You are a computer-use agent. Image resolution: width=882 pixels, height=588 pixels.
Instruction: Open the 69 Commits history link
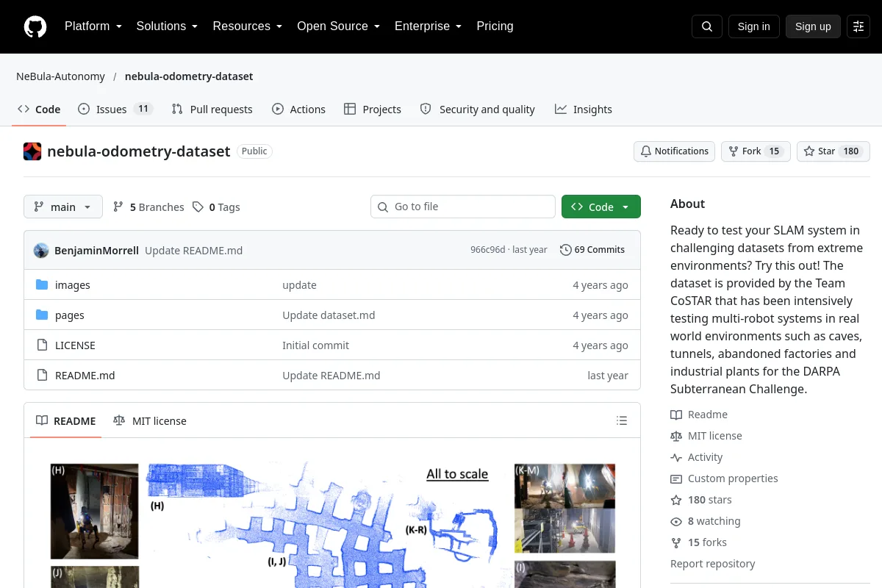[592, 250]
